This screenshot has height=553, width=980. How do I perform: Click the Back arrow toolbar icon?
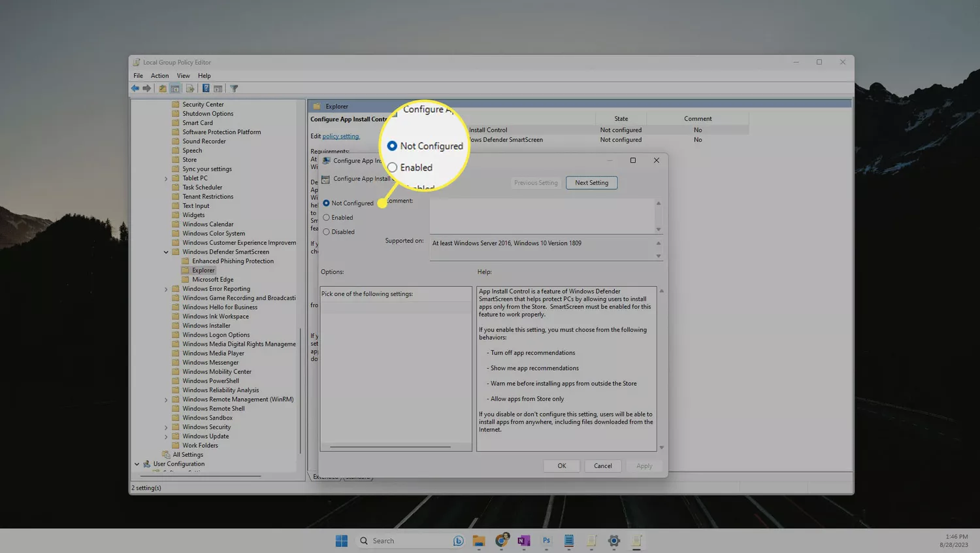pyautogui.click(x=135, y=88)
